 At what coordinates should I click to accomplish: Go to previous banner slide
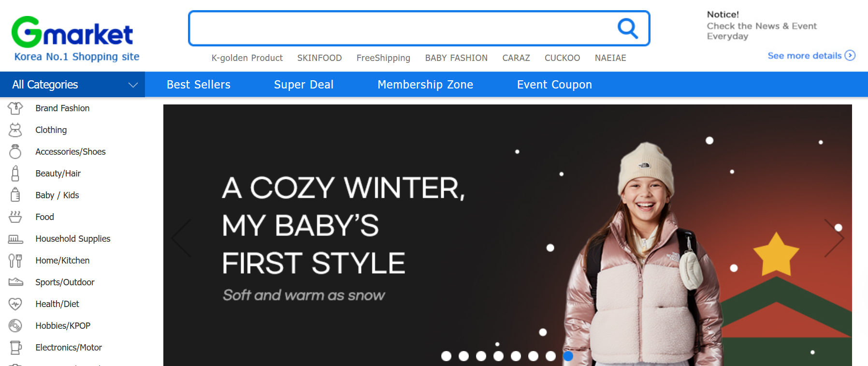pos(181,238)
